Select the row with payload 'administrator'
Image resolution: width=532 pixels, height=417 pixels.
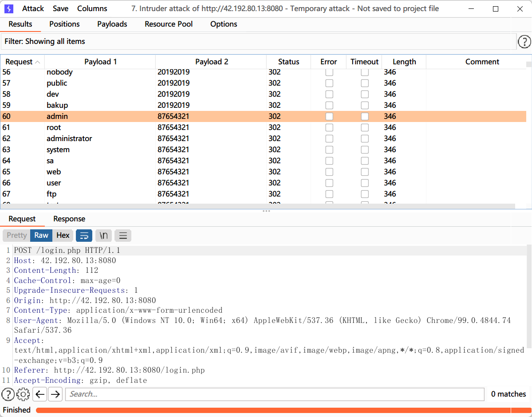pos(263,138)
